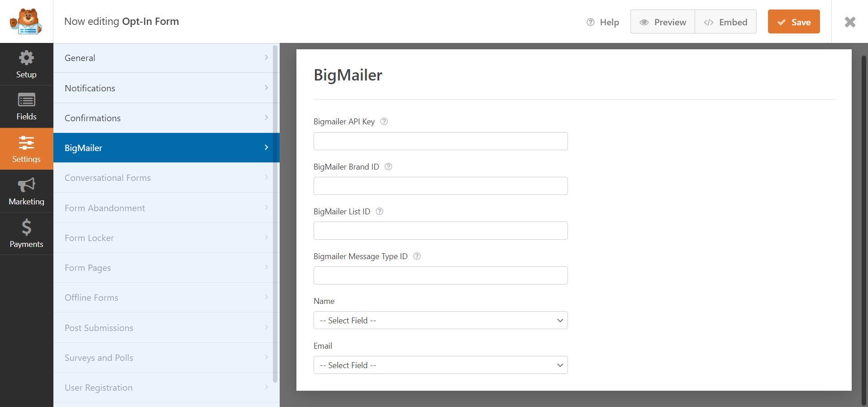Close the form builder with the X
This screenshot has width=868, height=407.
tap(850, 22)
